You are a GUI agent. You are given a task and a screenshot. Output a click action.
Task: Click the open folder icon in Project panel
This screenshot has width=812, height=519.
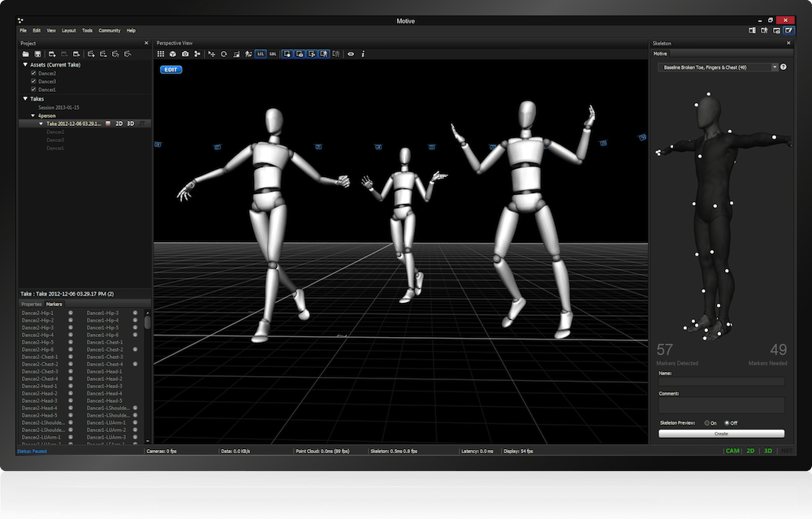coord(27,54)
